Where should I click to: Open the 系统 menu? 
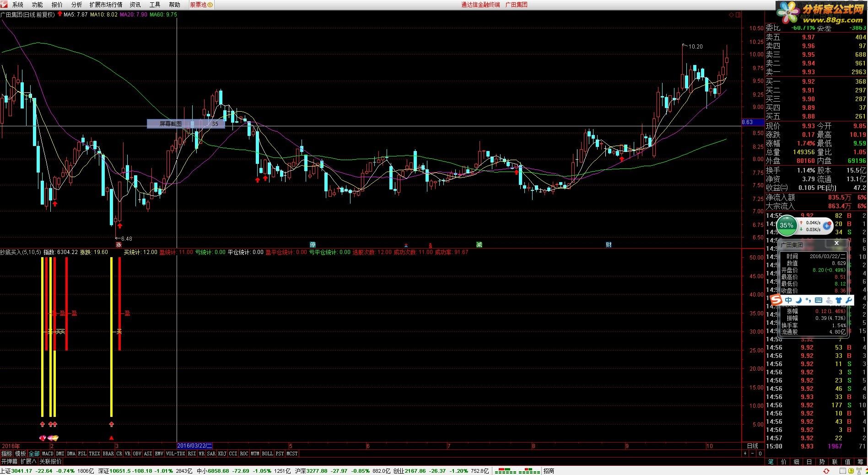pyautogui.click(x=17, y=5)
